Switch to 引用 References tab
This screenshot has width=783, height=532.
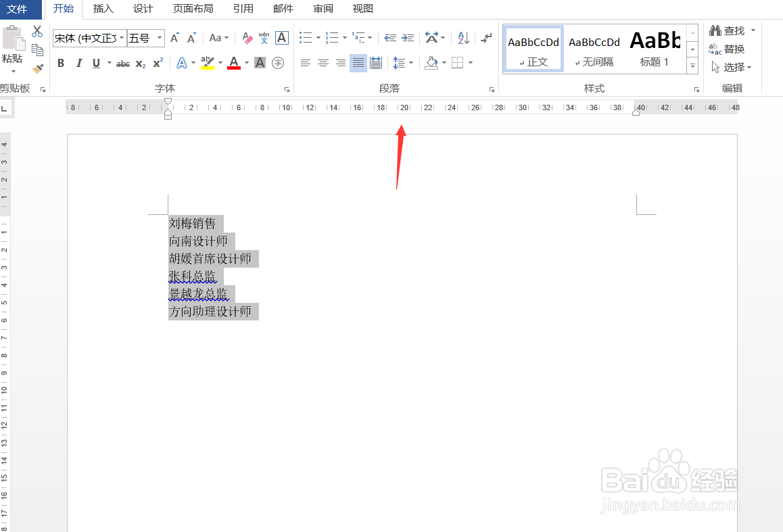(243, 9)
